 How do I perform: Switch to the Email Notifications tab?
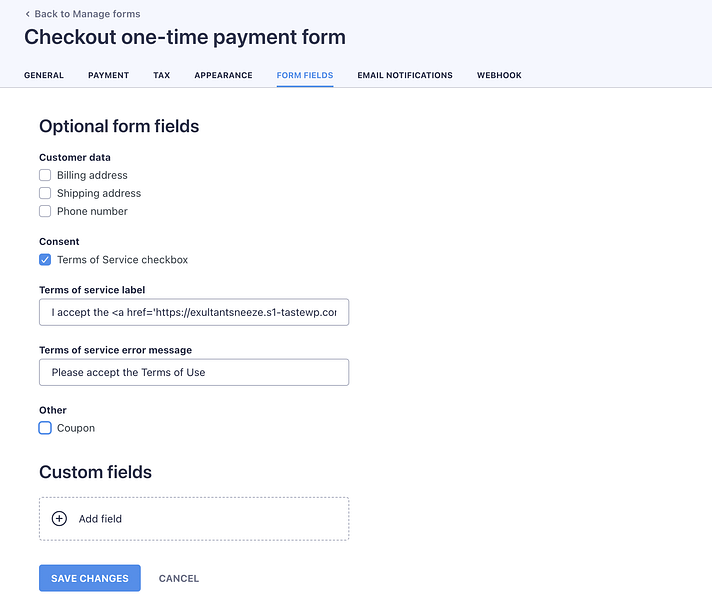[x=405, y=75]
